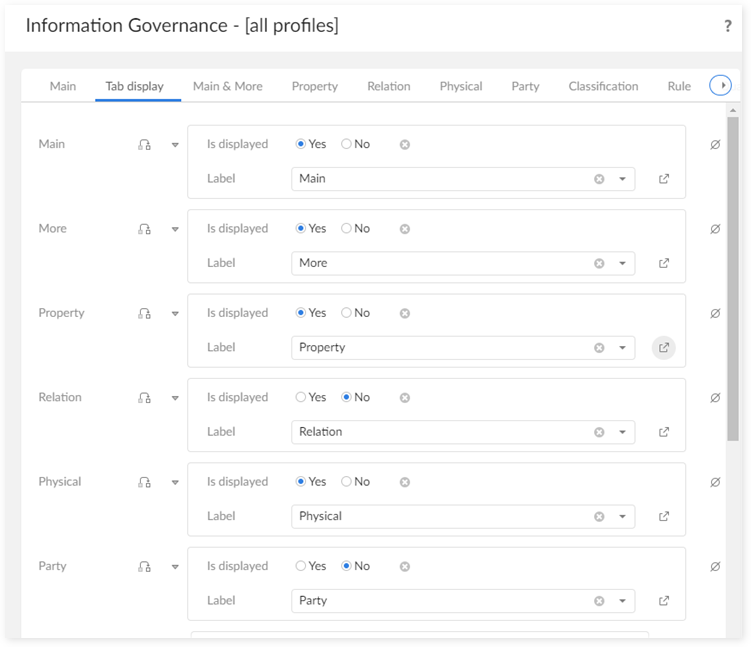Expand the dropdown arrow beside the Property row

175,314
